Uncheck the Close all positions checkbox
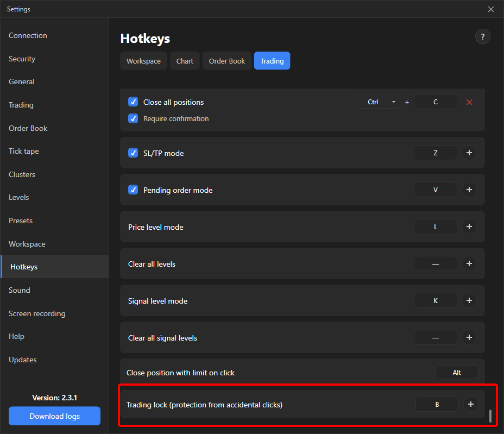 [x=133, y=102]
